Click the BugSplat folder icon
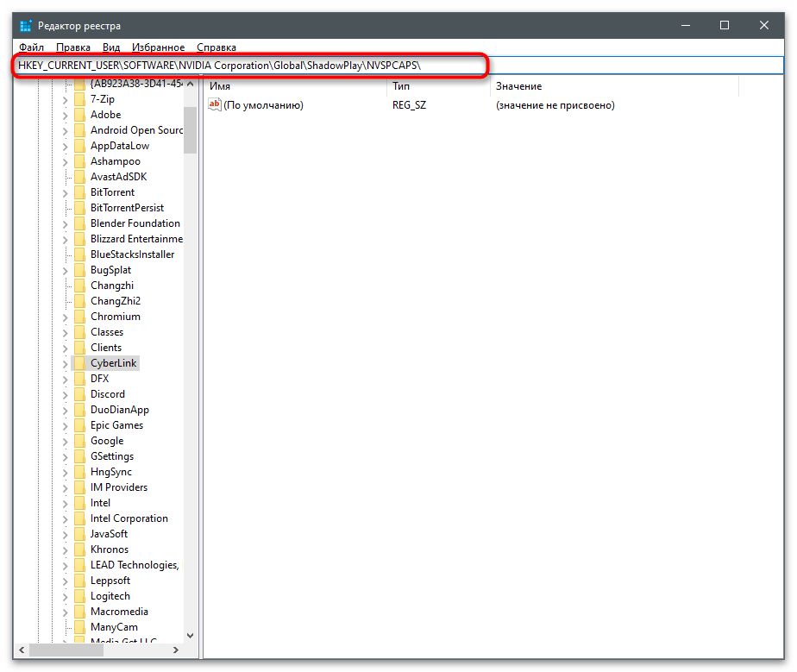The image size is (797, 672). [80, 270]
